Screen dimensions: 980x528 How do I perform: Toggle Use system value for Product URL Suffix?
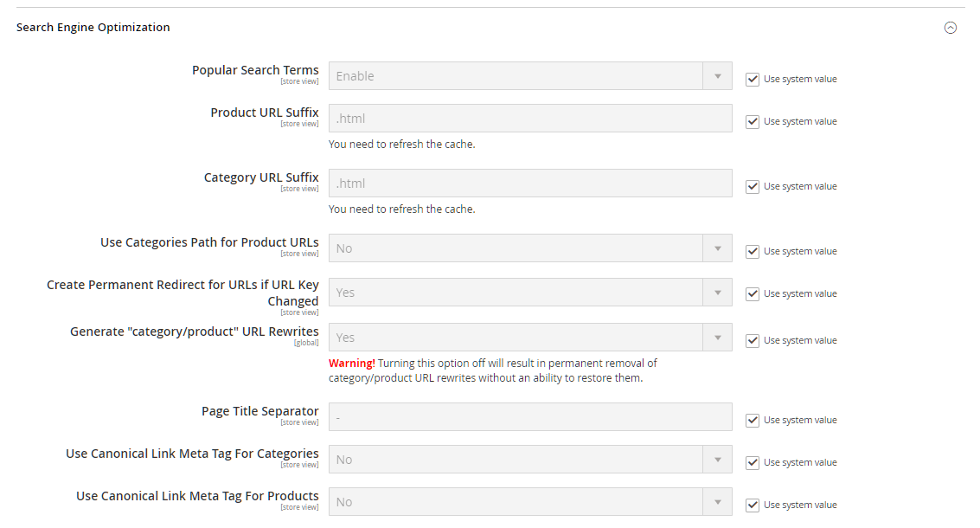[x=752, y=121]
